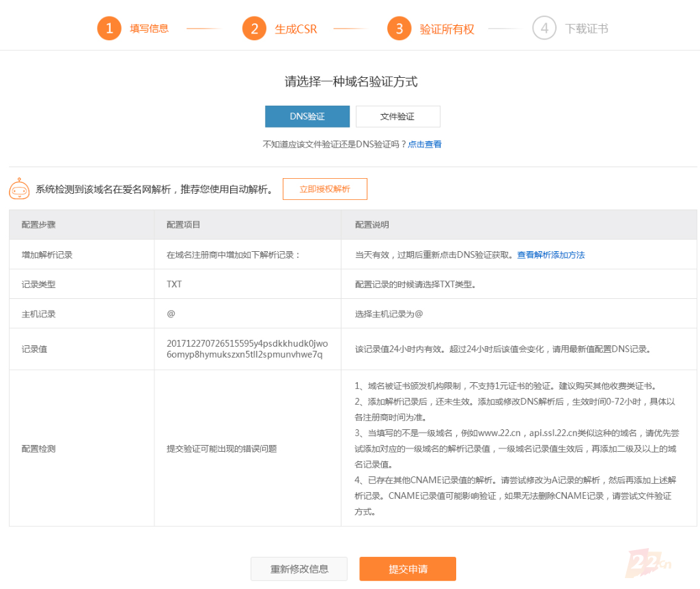Image resolution: width=700 pixels, height=589 pixels.
Task: Click the step 2 circle icon
Action: pos(253,29)
